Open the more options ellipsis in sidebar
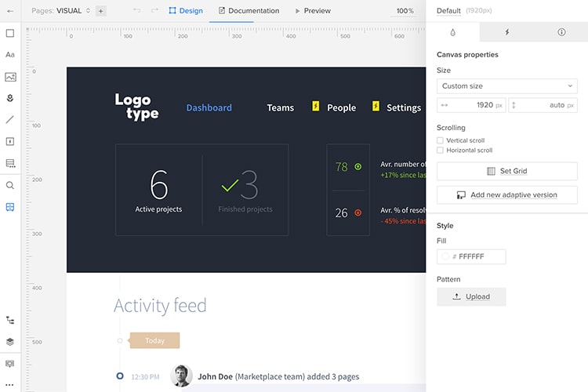588x392 pixels. 10,385
